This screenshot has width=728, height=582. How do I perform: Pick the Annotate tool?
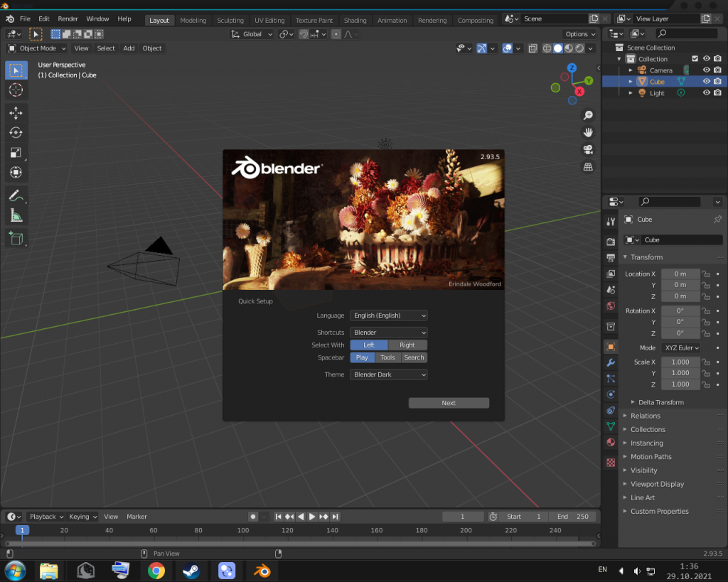pyautogui.click(x=16, y=195)
